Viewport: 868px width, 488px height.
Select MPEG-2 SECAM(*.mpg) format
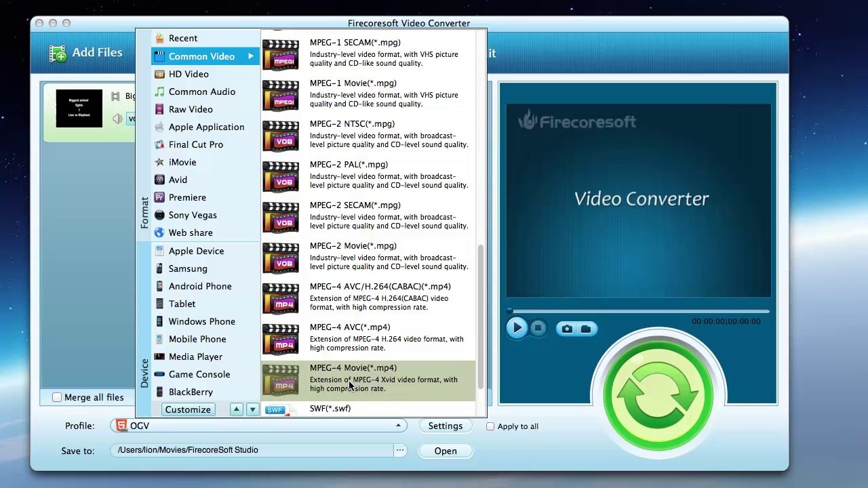368,216
